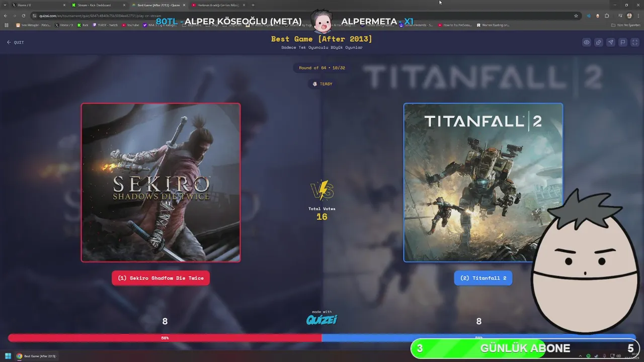644x362 pixels.
Task: Click the red 50% vote bar
Action: pos(165,338)
